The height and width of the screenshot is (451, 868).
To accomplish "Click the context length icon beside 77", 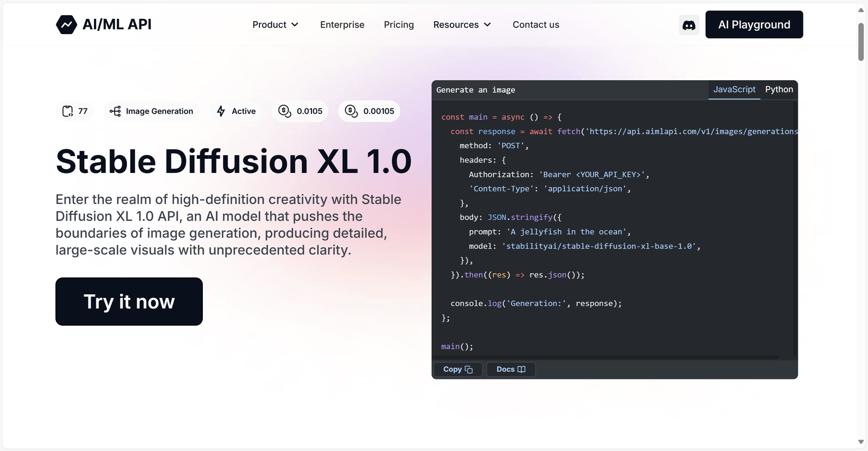I will (67, 111).
